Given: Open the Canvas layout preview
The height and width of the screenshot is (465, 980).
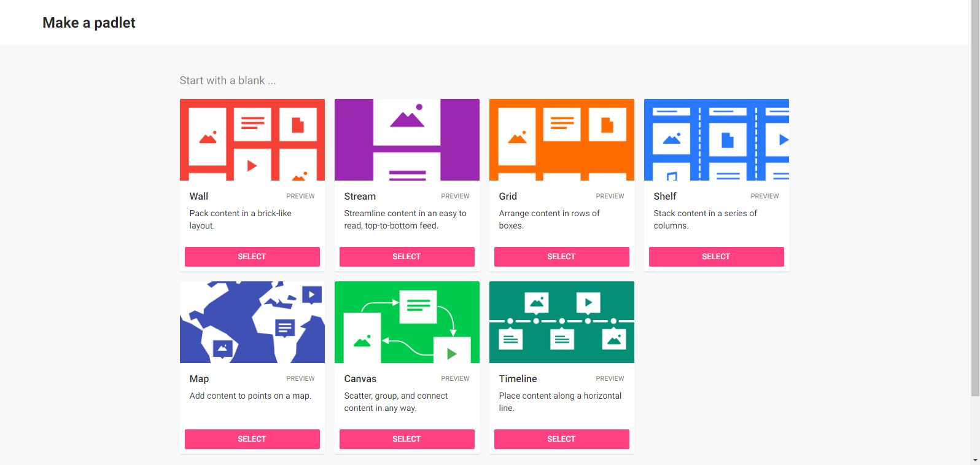Looking at the screenshot, I should point(455,379).
